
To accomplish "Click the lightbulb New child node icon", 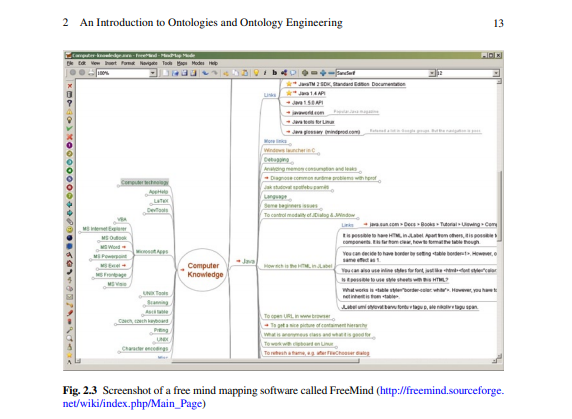I will (256, 73).
